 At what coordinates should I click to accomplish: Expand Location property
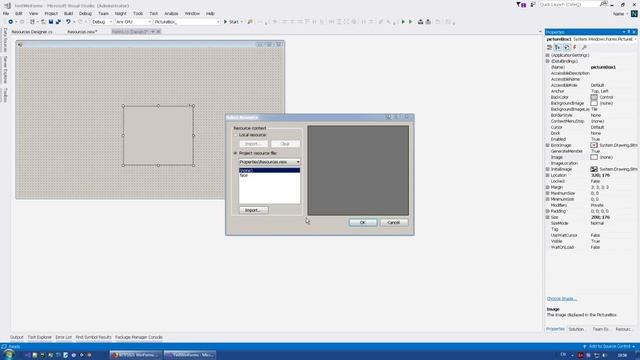(548, 175)
